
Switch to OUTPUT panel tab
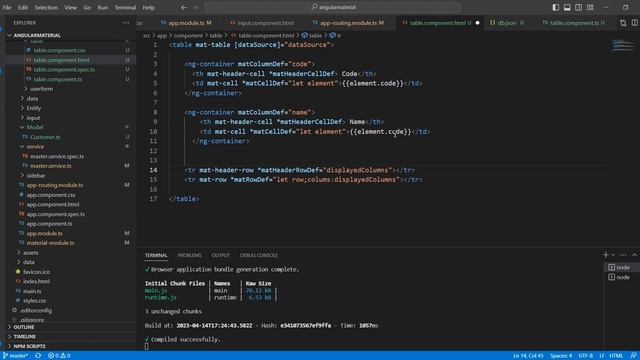(220, 255)
